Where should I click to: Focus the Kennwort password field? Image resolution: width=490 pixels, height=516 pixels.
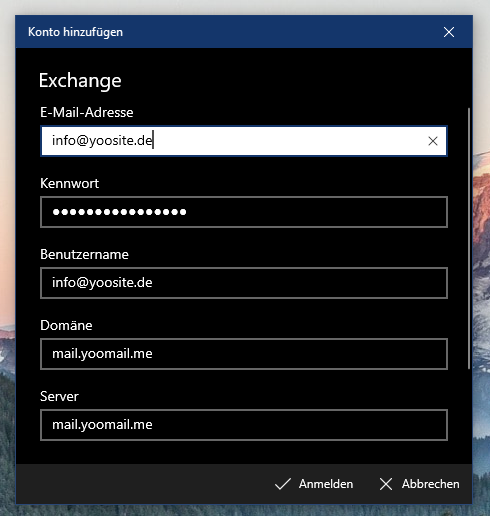244,212
